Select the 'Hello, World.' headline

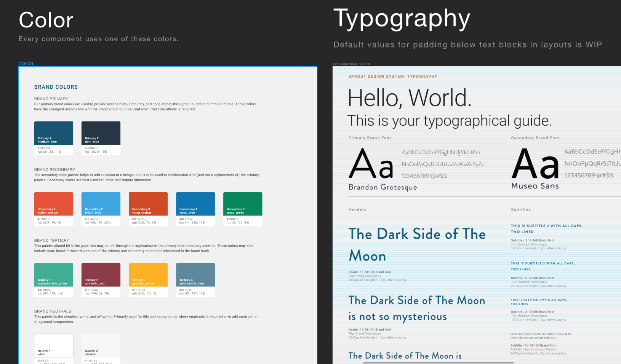click(x=410, y=98)
